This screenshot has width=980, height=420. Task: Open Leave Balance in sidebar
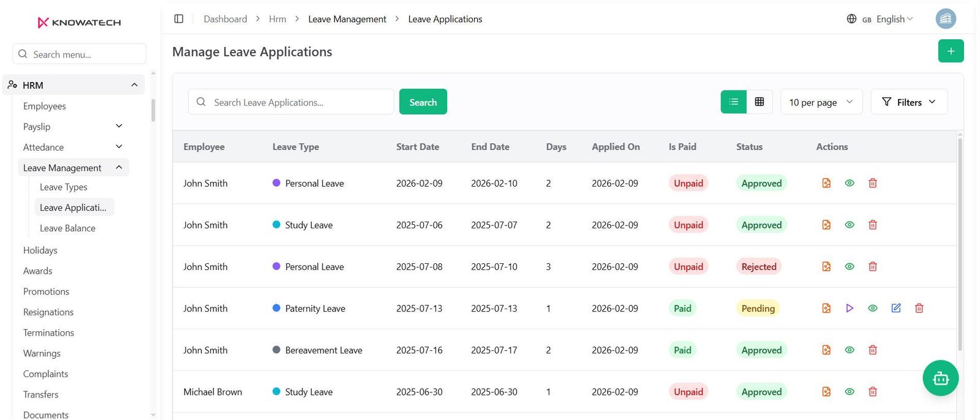point(67,228)
